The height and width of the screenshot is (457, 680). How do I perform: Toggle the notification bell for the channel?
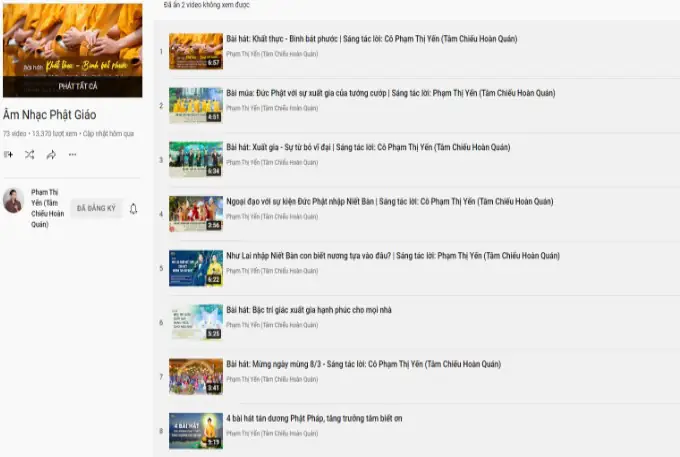[133, 209]
